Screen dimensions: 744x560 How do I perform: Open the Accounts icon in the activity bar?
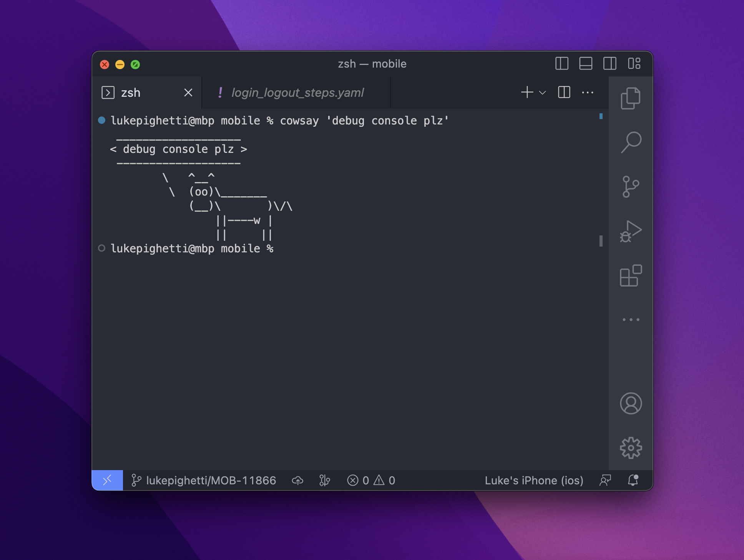631,404
